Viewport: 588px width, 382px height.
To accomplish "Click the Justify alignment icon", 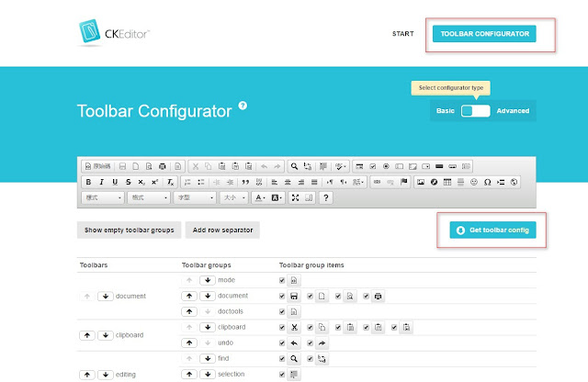I will [314, 182].
